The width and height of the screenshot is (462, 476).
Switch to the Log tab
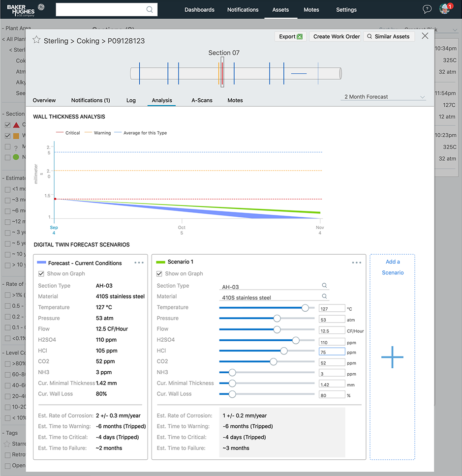131,100
